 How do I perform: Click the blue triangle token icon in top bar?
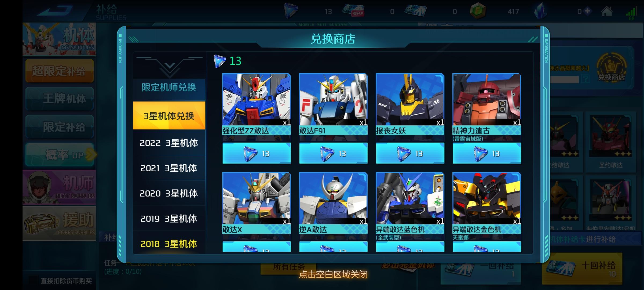[291, 11]
